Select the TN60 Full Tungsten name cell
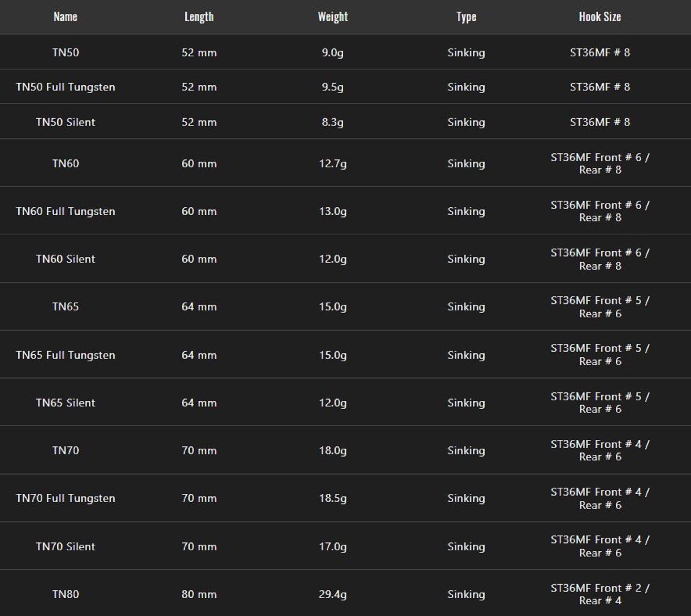Image resolution: width=691 pixels, height=616 pixels. pos(65,211)
